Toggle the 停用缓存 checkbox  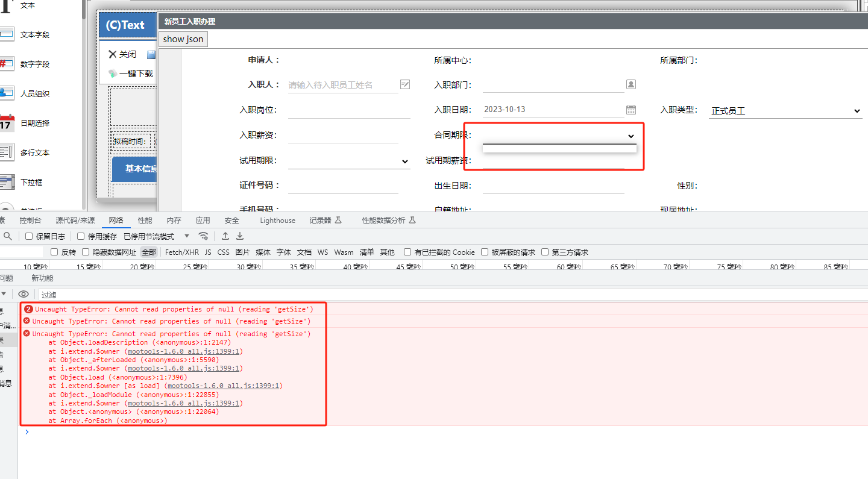(81, 236)
